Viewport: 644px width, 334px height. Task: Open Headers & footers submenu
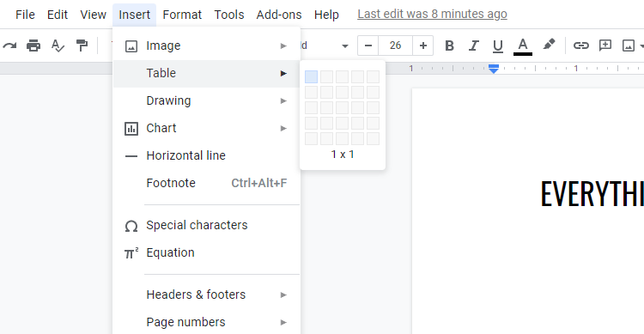(207, 295)
